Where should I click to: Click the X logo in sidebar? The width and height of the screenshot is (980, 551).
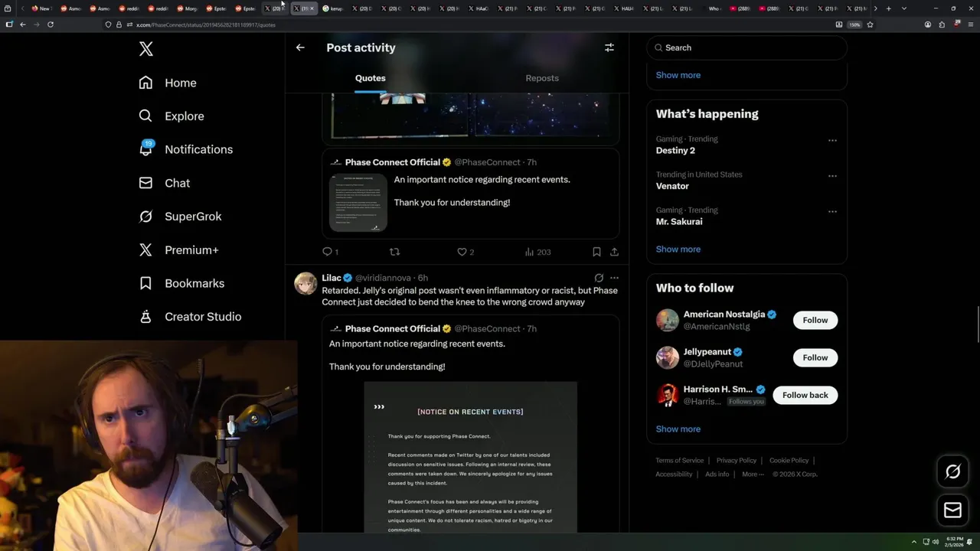coord(146,49)
